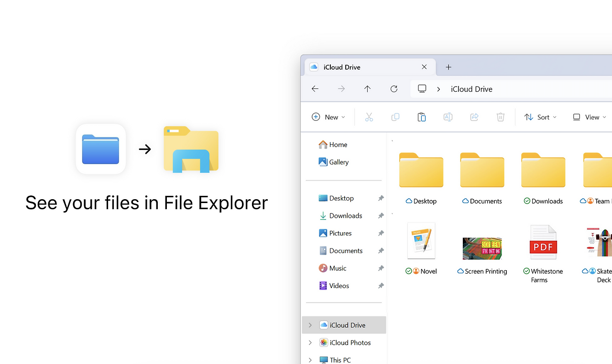Select This PC in the navigation pane
The height and width of the screenshot is (364, 612).
335,360
